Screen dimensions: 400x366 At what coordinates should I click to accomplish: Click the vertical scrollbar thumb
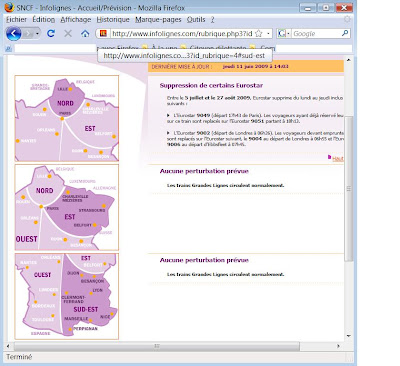(x=348, y=189)
